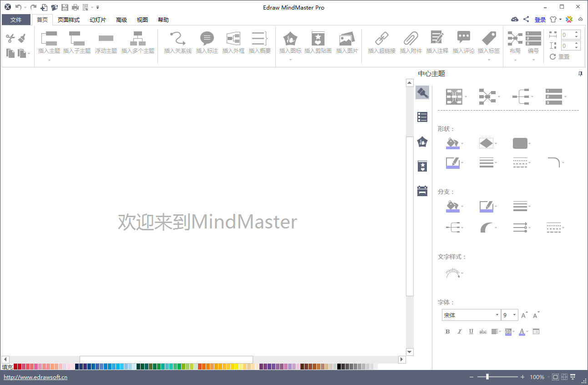This screenshot has height=385, width=588.
Task: Toggle underline text formatting
Action: [x=471, y=332]
